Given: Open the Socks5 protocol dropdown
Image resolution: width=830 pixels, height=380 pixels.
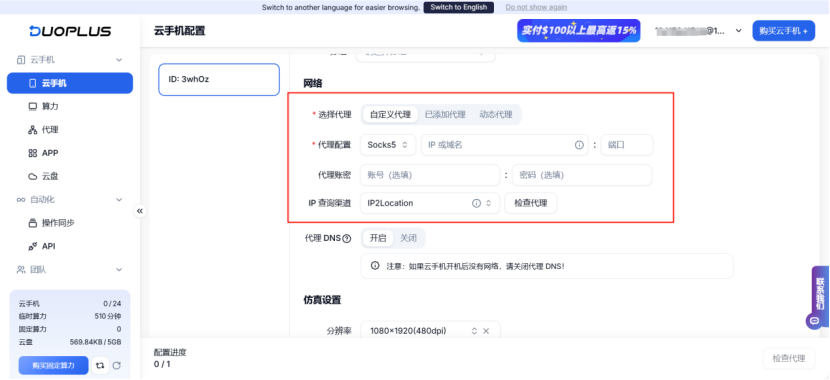Looking at the screenshot, I should point(387,144).
